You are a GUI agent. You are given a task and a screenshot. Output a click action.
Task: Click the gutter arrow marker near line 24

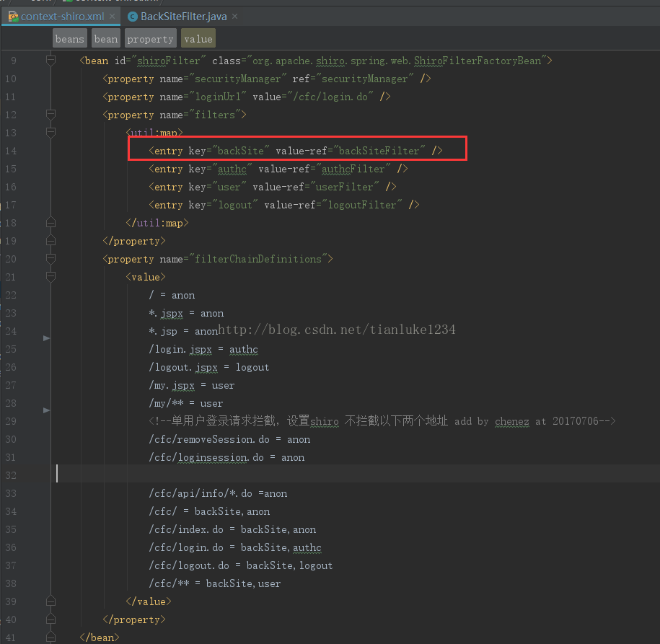pyautogui.click(x=46, y=338)
